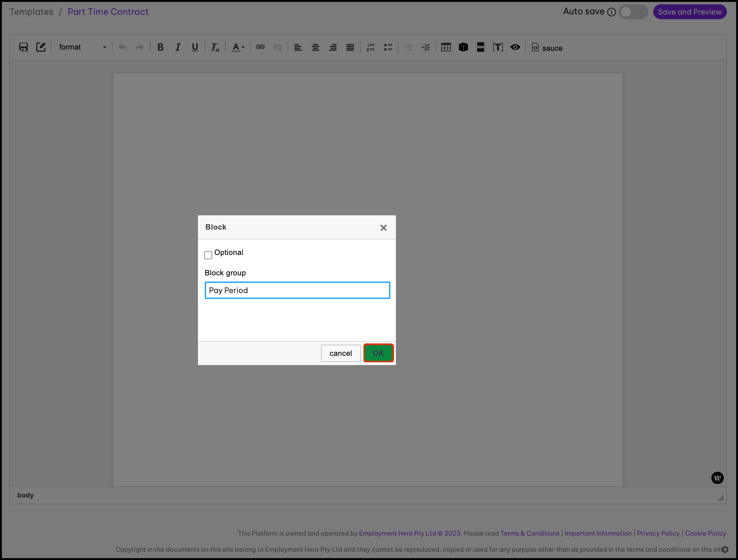
Task: Click the Italic formatting icon
Action: pyautogui.click(x=178, y=47)
